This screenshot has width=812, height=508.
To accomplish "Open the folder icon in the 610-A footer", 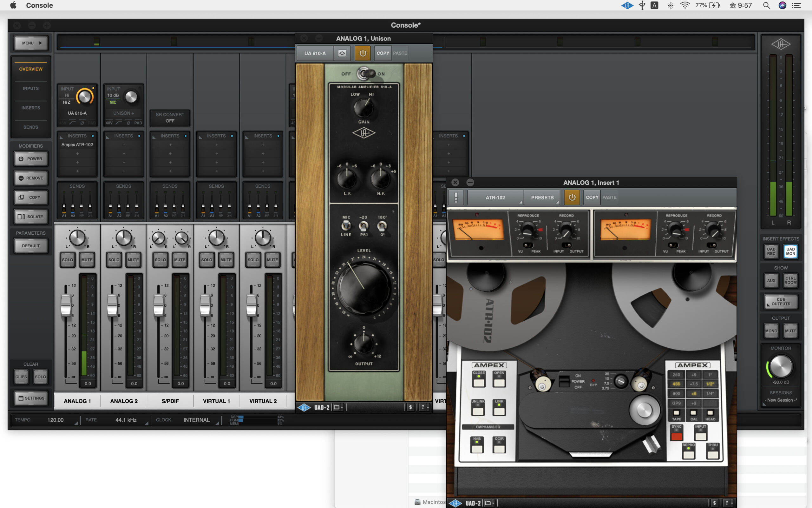I will coord(338,408).
